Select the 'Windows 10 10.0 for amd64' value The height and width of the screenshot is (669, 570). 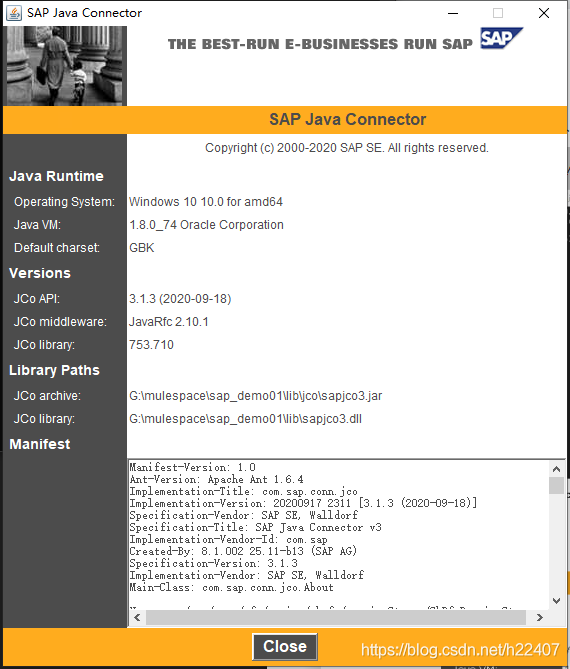tap(206, 201)
